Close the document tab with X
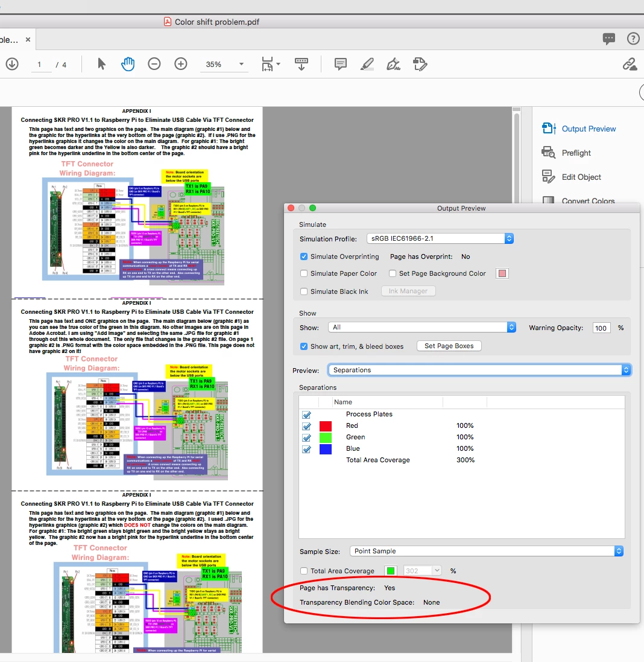 [28, 39]
